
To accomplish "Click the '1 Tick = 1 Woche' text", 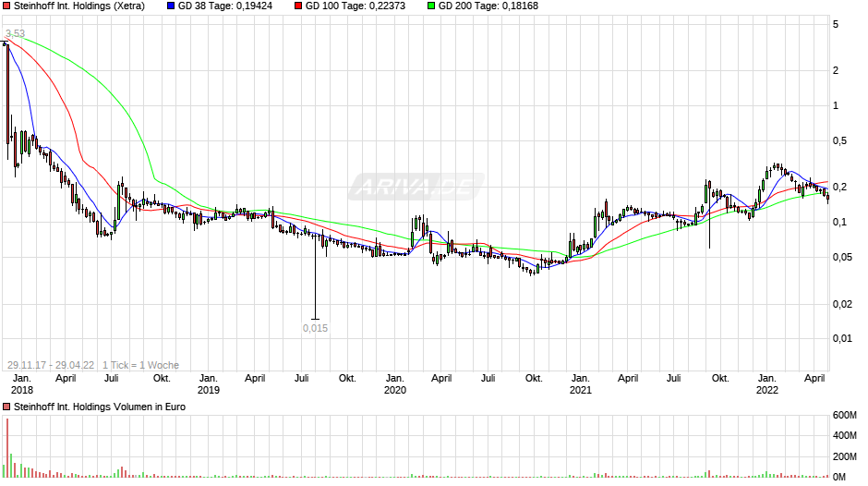I will pyautogui.click(x=140, y=365).
